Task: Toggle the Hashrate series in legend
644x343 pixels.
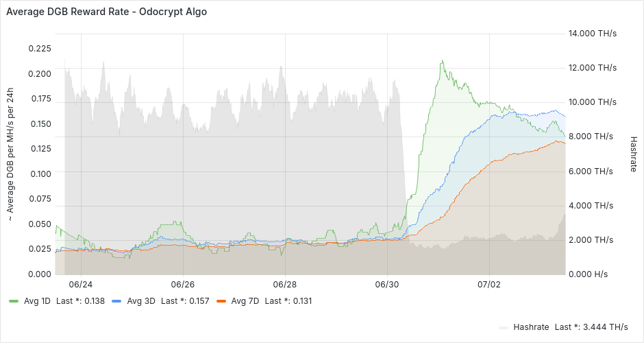Action: 531,327
